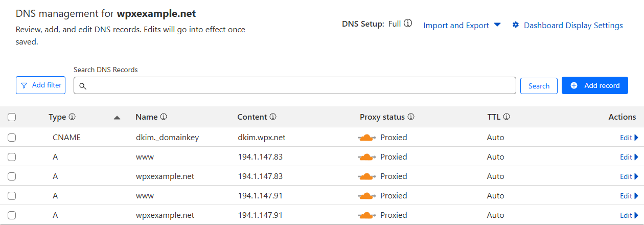This screenshot has width=644, height=225.
Task: Click the Search button
Action: point(539,86)
